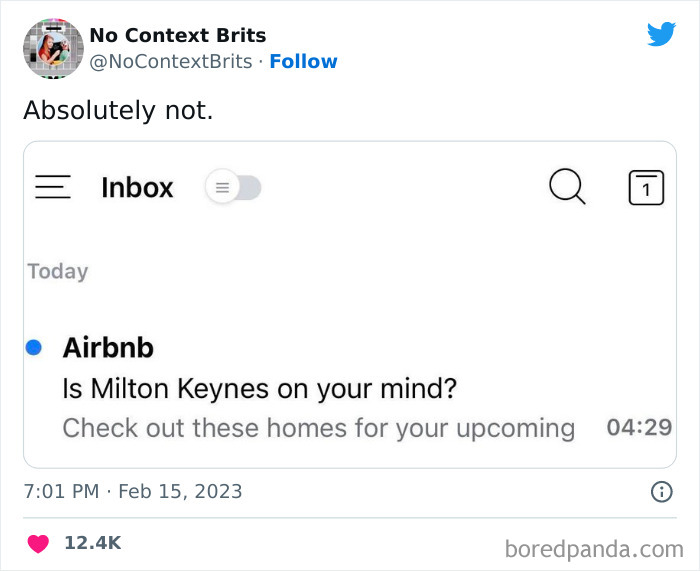Open the @NoContextBrits handle link
This screenshot has width=700, height=571.
click(x=170, y=61)
